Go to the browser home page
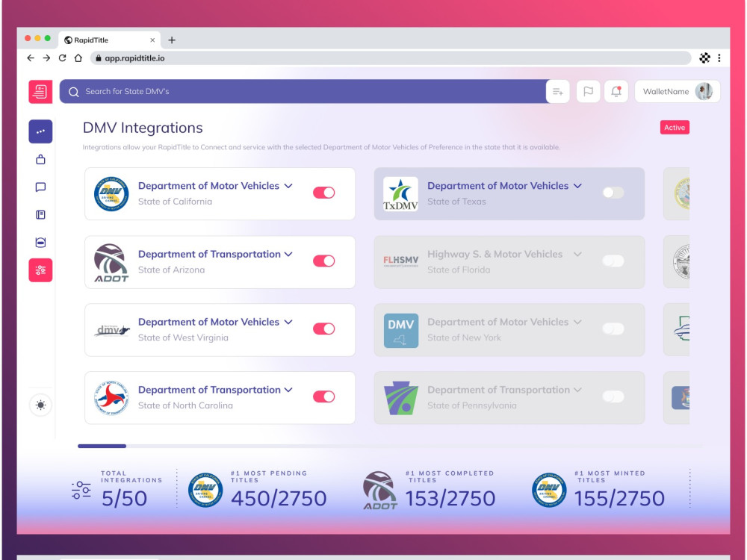Image resolution: width=747 pixels, height=560 pixels. pyautogui.click(x=78, y=58)
